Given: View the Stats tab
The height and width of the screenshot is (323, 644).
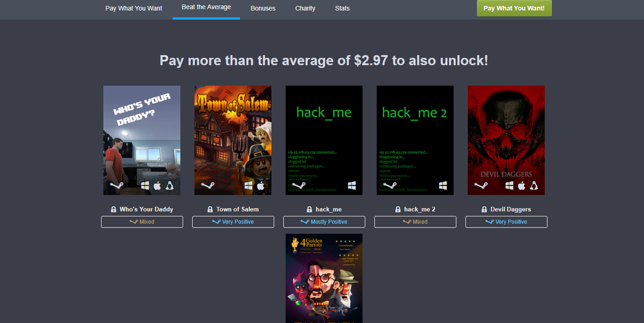Looking at the screenshot, I should pos(342,8).
